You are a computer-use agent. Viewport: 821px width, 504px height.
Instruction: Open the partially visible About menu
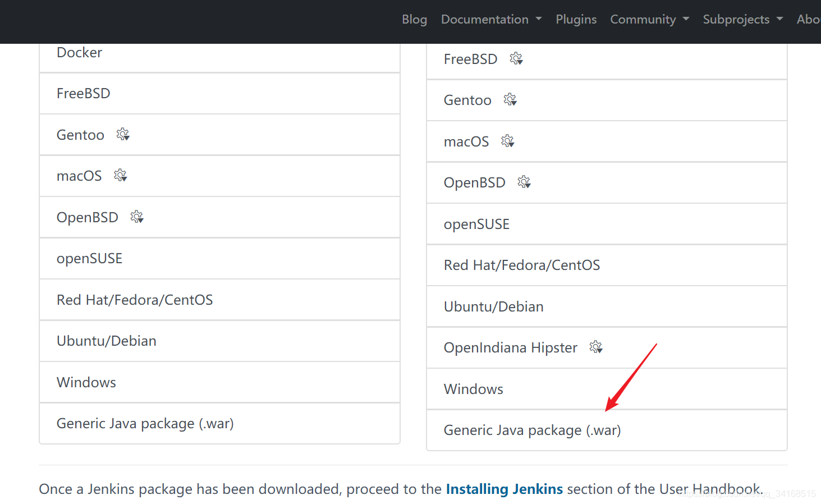click(809, 19)
